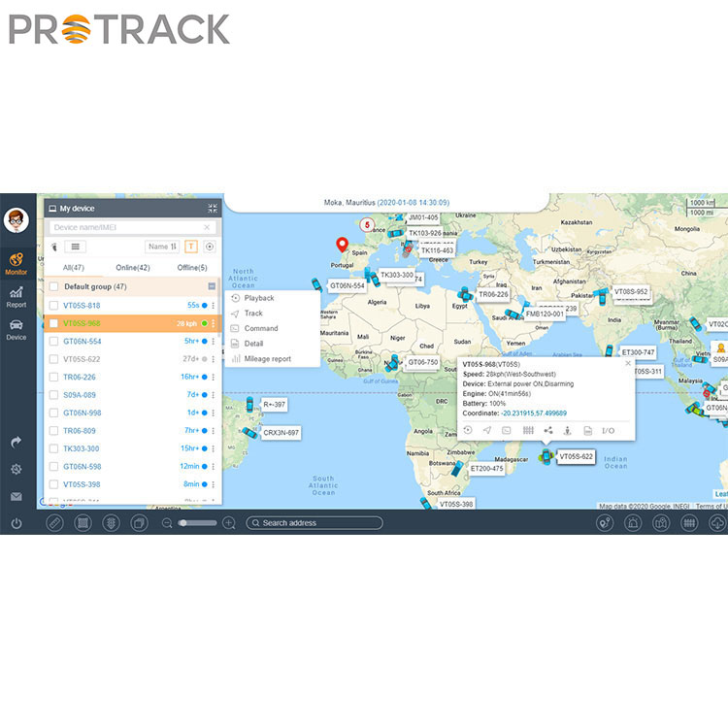Click the zoom in plus icon

tap(229, 523)
